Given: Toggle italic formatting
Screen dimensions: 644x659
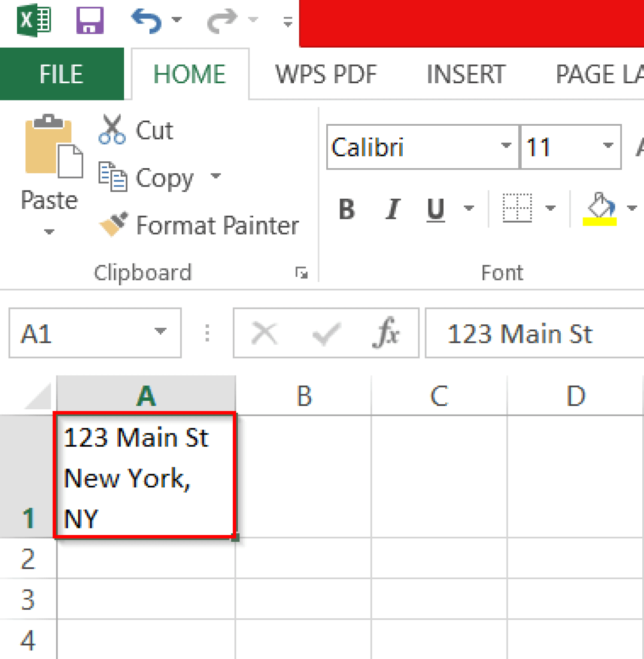Looking at the screenshot, I should click(x=392, y=209).
